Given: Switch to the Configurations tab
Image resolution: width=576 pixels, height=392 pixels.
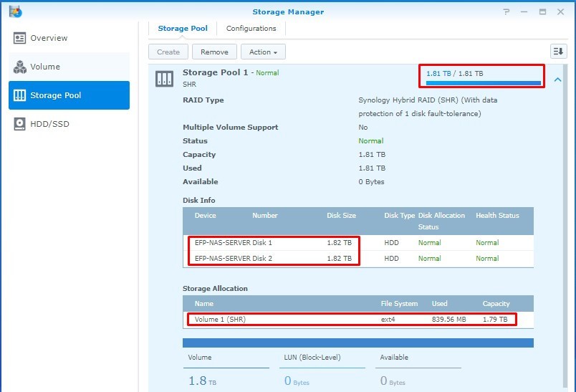Looking at the screenshot, I should click(251, 28).
